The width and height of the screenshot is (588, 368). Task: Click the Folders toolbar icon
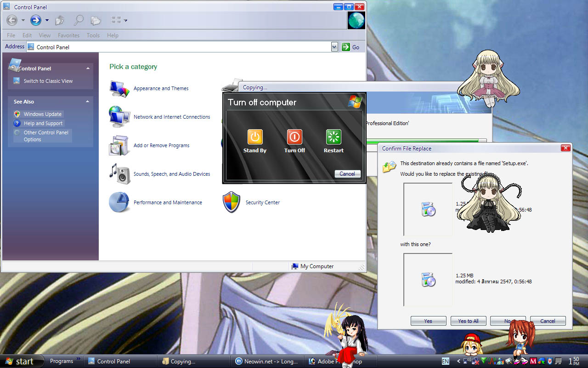tap(96, 20)
